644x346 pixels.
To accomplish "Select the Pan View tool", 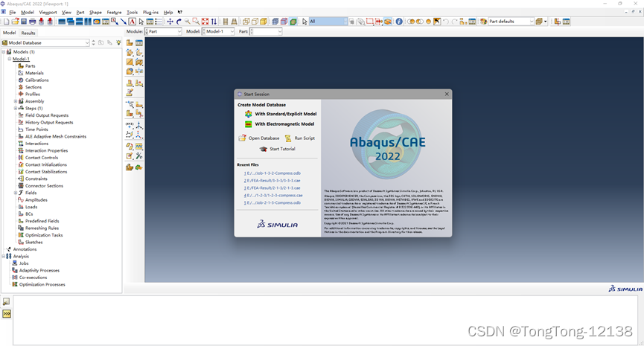I will pos(170,22).
